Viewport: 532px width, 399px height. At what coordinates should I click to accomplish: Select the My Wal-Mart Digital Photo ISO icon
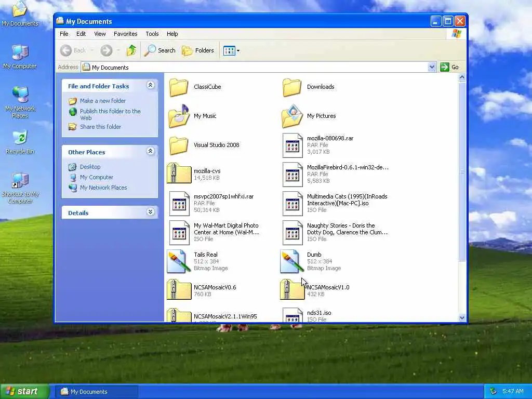click(x=179, y=233)
